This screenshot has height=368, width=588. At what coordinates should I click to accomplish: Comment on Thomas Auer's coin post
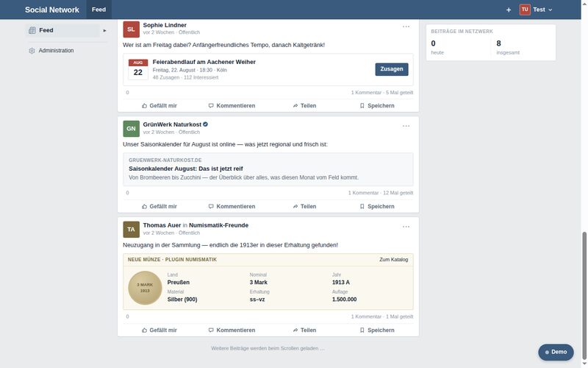[232, 330]
